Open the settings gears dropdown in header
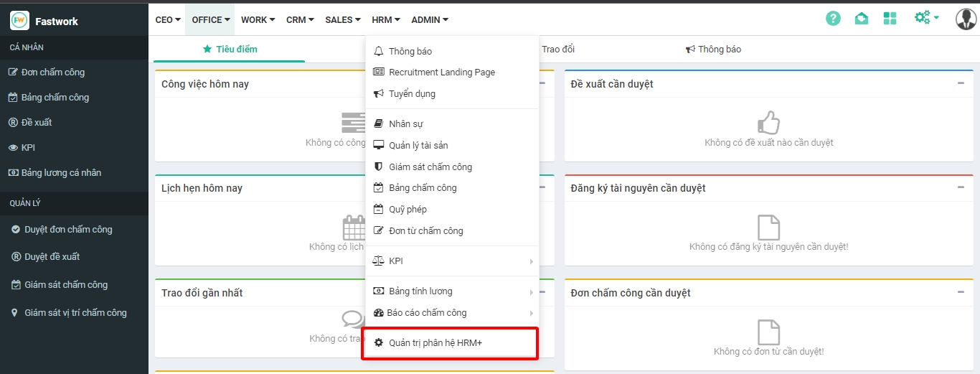The image size is (980, 374). click(926, 18)
